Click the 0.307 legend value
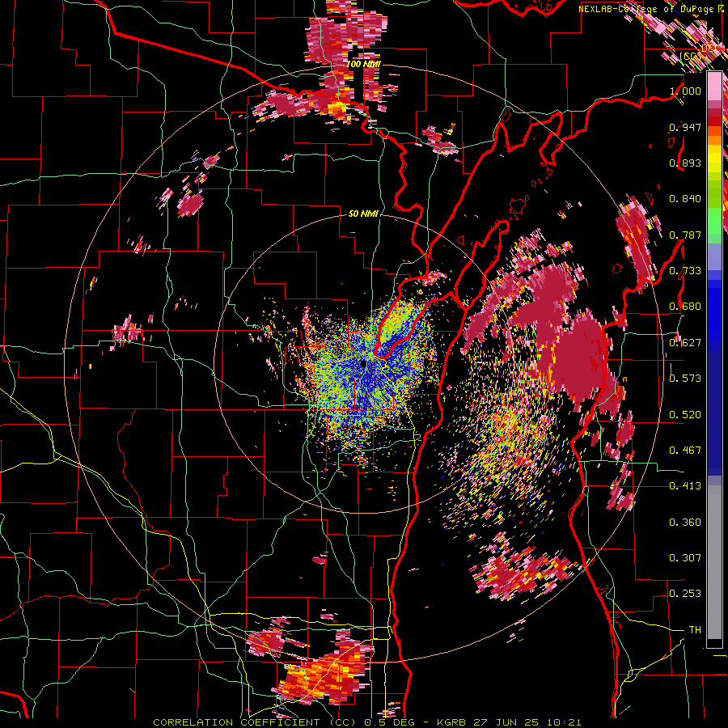Screen dimensions: 728x728 685,558
